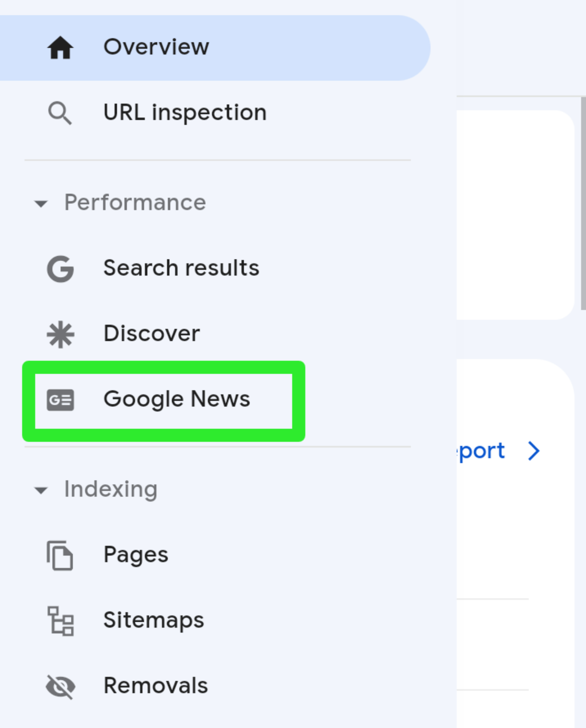
Task: Collapse the Performance section arrow
Action: 41,204
